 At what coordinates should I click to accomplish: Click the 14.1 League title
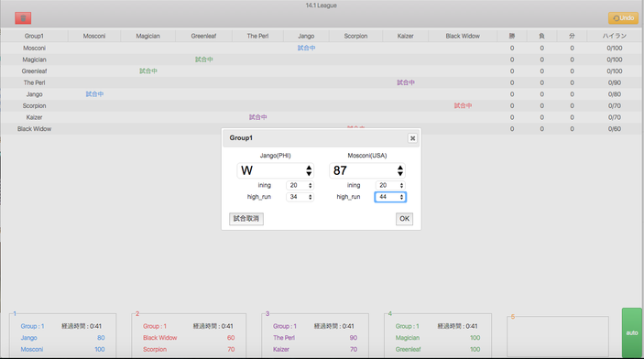[322, 5]
